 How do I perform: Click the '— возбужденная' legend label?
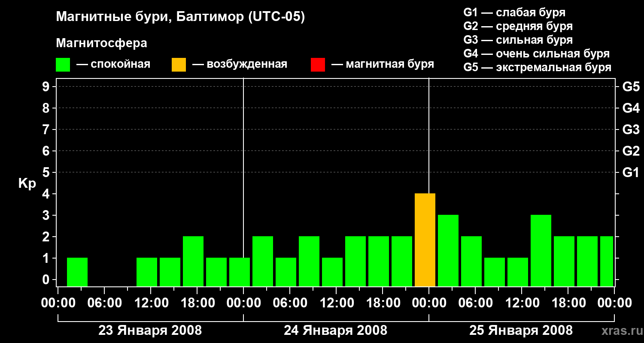click(x=240, y=64)
